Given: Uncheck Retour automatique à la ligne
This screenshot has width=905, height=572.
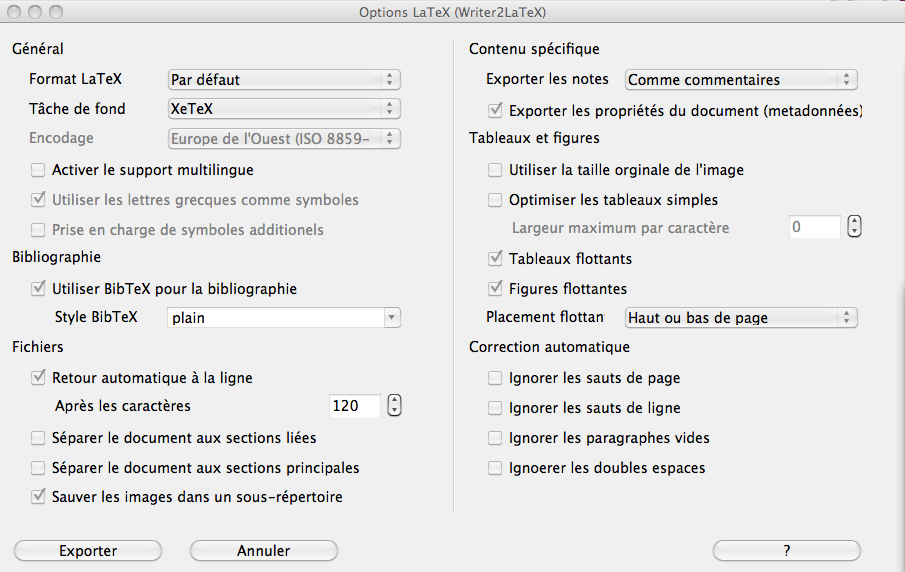Looking at the screenshot, I should 39,378.
